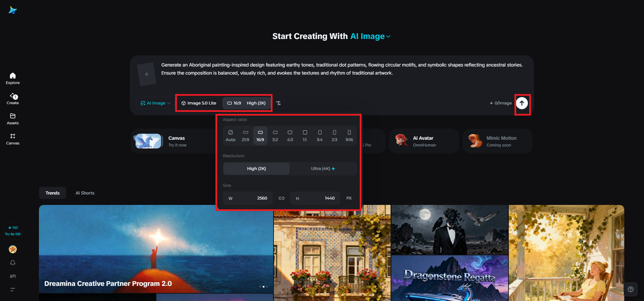Click the help question mark icon
The height and width of the screenshot is (301, 644).
tap(631, 289)
